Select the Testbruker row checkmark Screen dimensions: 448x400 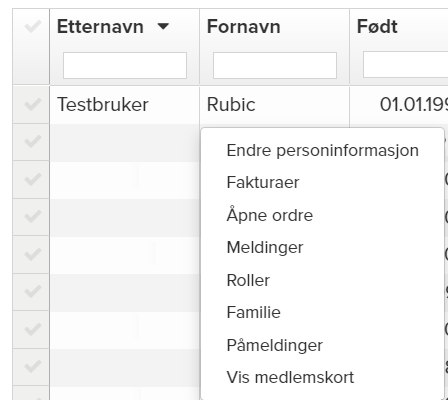coord(33,104)
